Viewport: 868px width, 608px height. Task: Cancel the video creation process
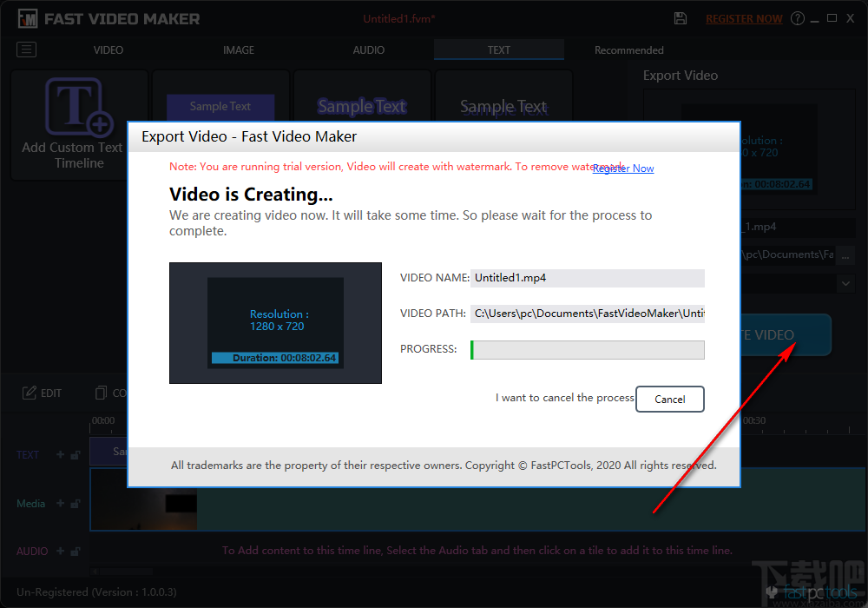point(669,399)
